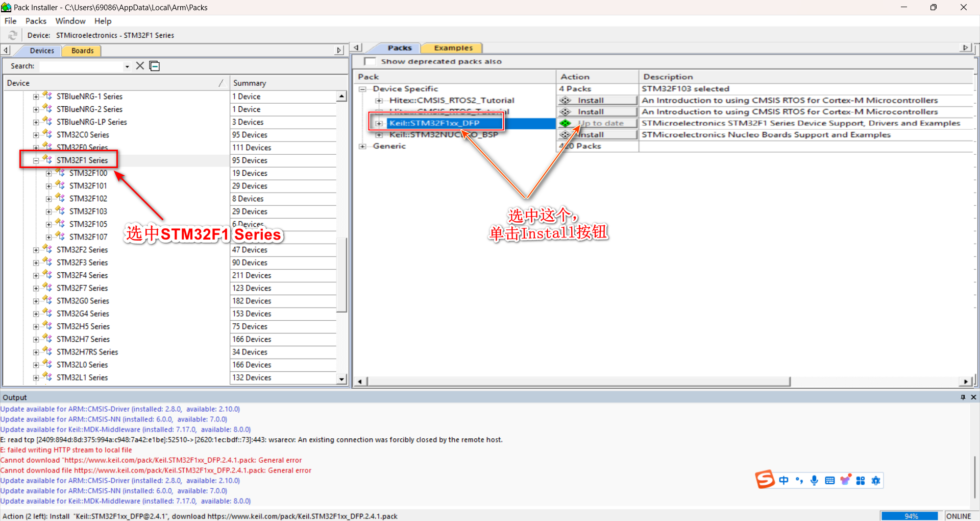Click the STM32F4 Series device icon
This screenshot has width=980, height=521.
[47, 275]
